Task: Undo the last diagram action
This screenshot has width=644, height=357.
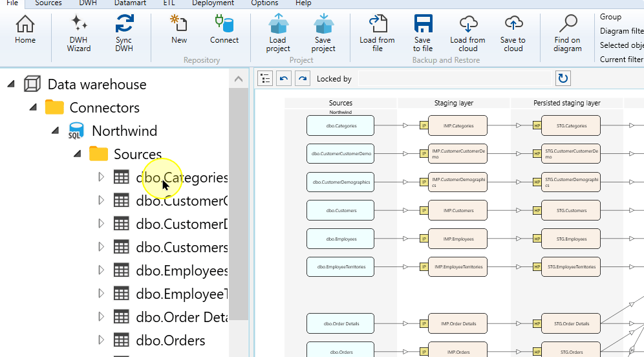Action: pos(284,78)
